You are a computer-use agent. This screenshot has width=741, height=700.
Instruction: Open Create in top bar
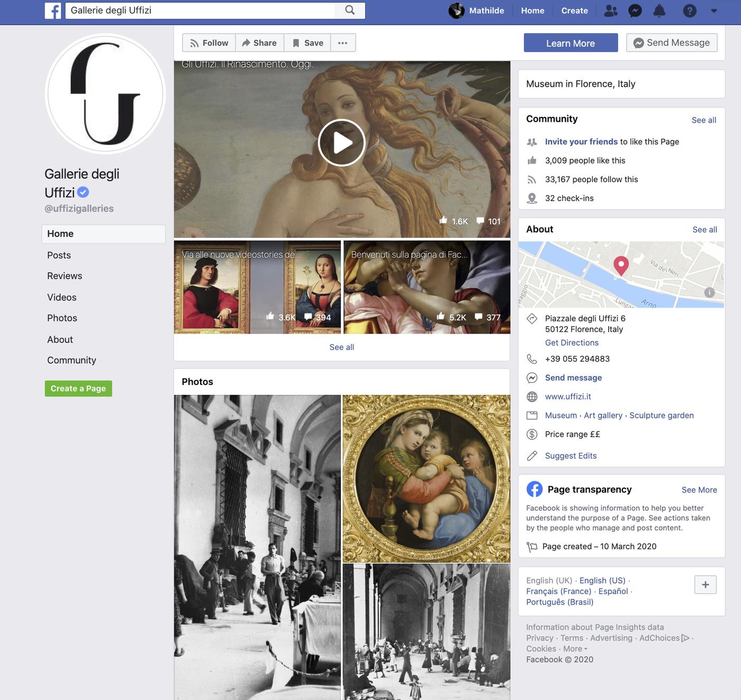(x=575, y=11)
